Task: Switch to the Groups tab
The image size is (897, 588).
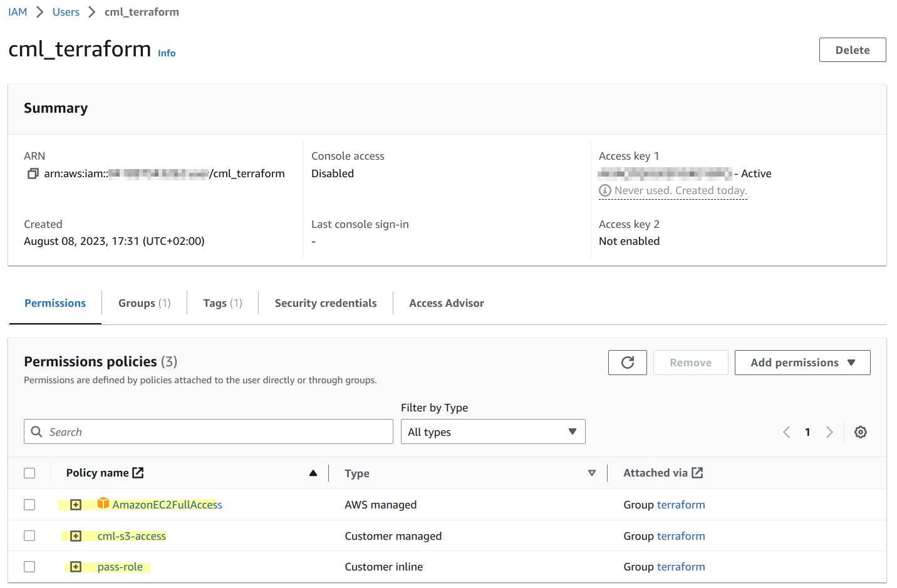Action: coord(144,303)
